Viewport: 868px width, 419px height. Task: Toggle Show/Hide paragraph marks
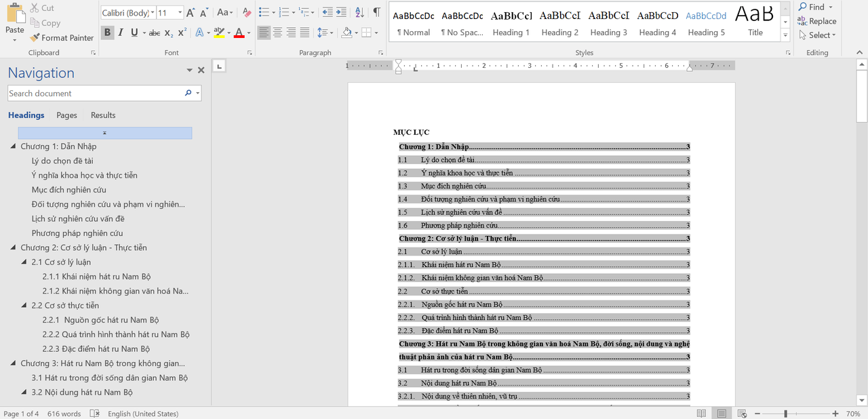click(x=376, y=13)
